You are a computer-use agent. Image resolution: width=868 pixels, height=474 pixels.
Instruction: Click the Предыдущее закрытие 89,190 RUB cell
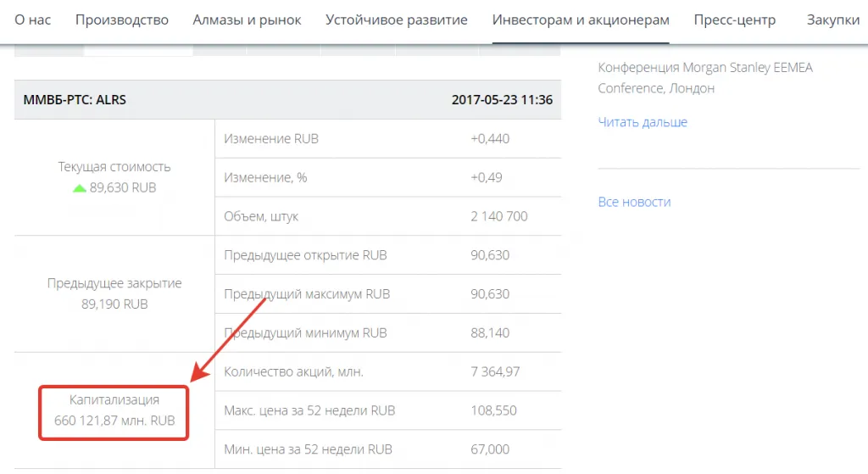click(114, 293)
